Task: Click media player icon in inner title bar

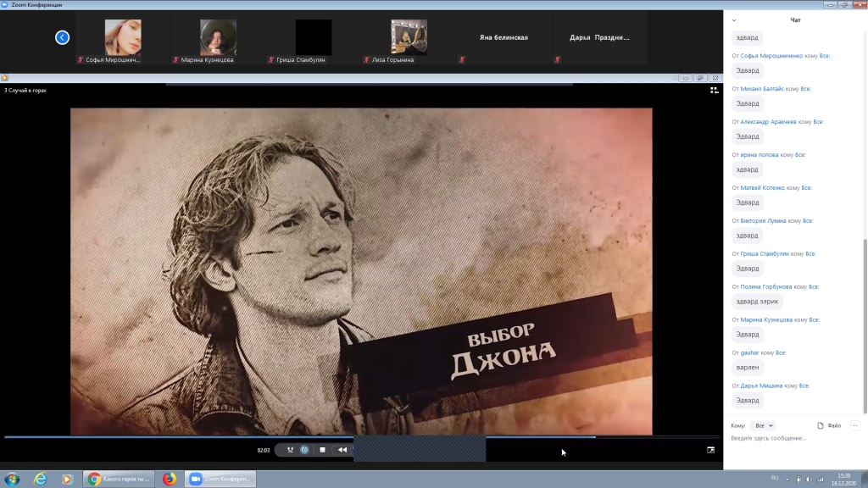Action: pyautogui.click(x=4, y=78)
